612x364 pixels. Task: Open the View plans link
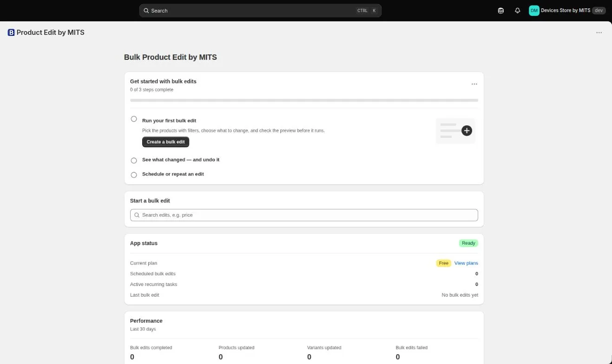click(466, 263)
